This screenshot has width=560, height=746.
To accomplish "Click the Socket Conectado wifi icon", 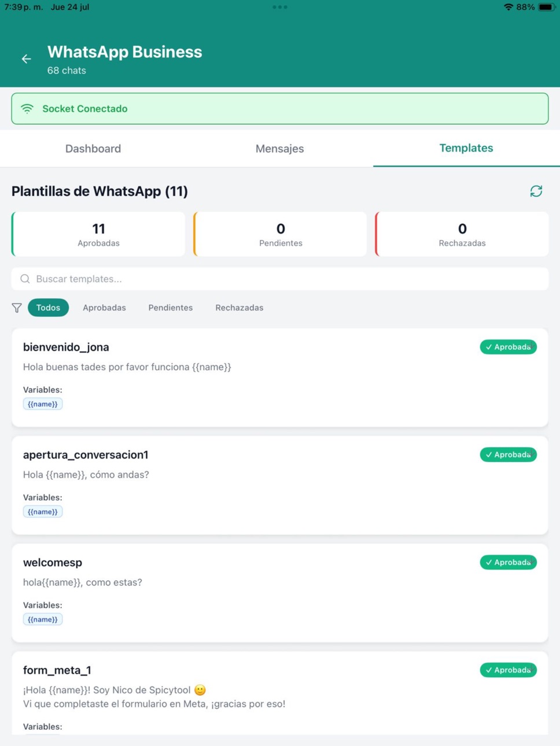I will [27, 109].
